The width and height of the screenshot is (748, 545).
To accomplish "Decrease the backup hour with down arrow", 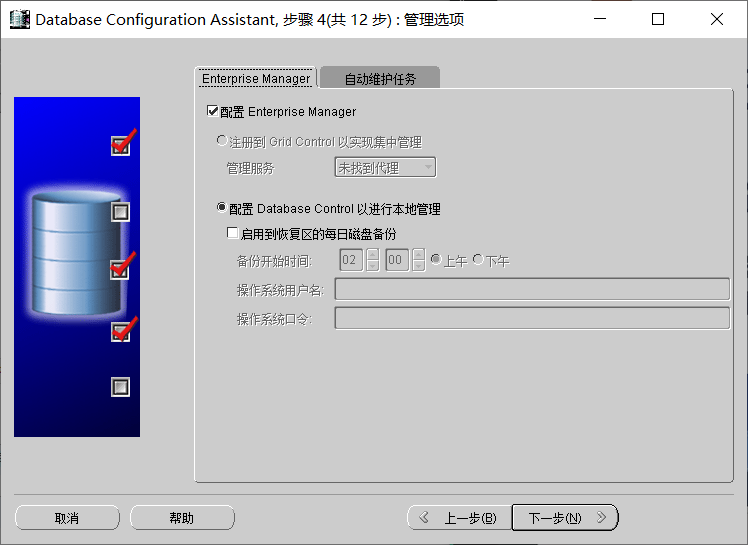I will click(x=373, y=266).
